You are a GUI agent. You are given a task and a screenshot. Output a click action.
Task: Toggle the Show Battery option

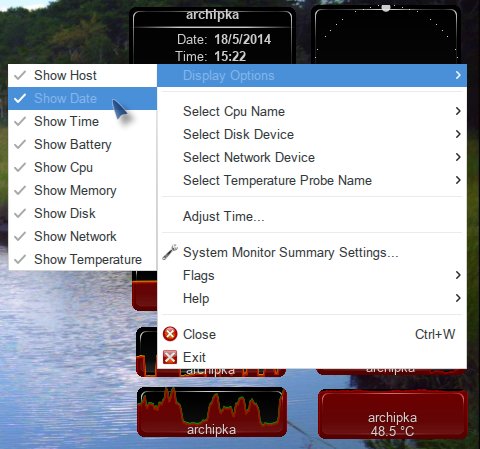click(82, 144)
